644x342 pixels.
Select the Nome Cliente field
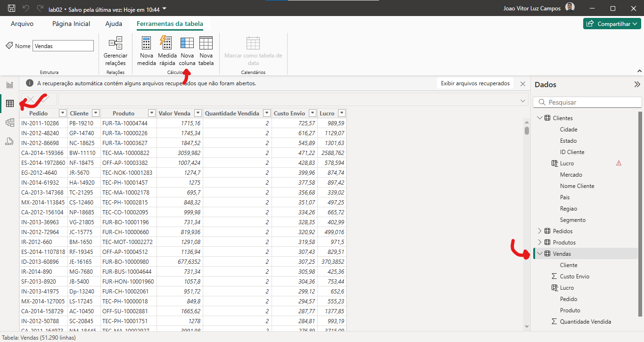[x=577, y=186]
